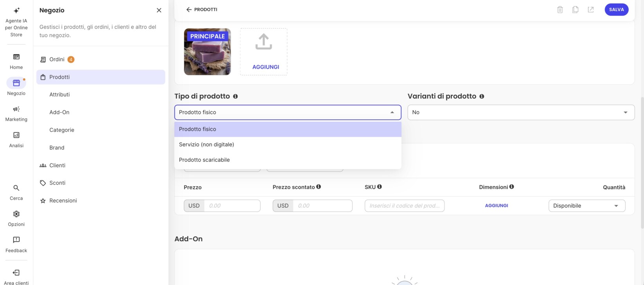Viewport: 644px width, 285px height.
Task: Duplicate product using the copy icon
Action: pos(575,9)
